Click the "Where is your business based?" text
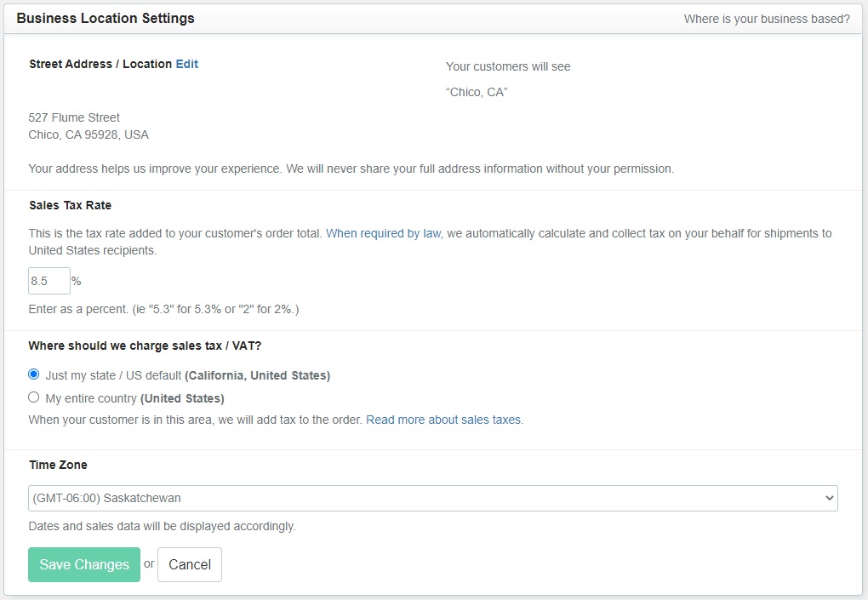This screenshot has width=868, height=600. (x=766, y=19)
